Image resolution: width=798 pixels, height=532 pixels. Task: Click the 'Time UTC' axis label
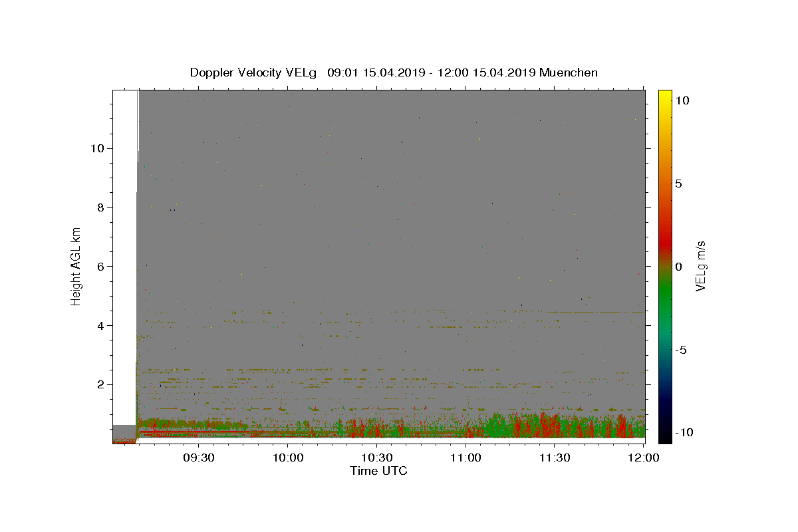click(378, 471)
